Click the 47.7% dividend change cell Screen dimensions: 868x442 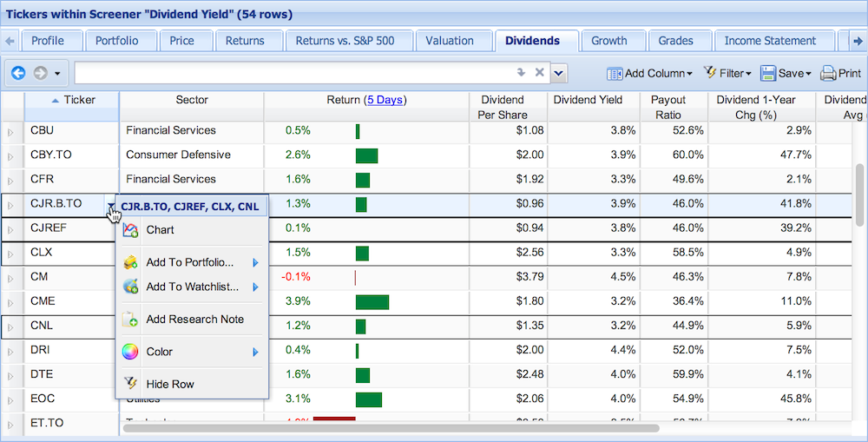(762, 155)
